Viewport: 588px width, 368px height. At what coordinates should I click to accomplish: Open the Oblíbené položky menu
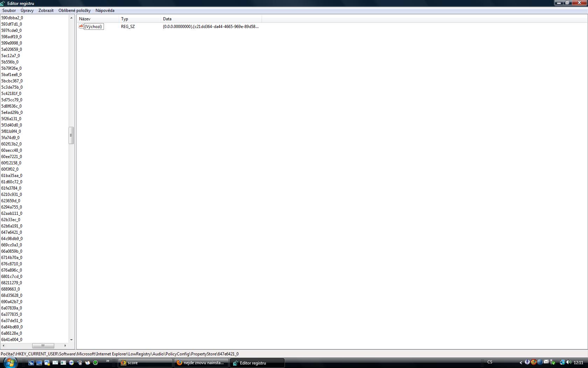(x=75, y=11)
